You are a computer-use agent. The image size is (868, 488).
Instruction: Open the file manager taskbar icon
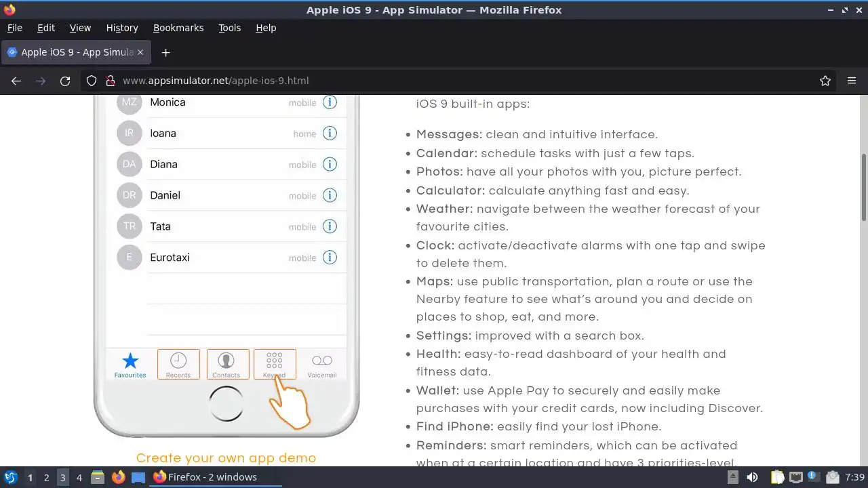[98, 477]
